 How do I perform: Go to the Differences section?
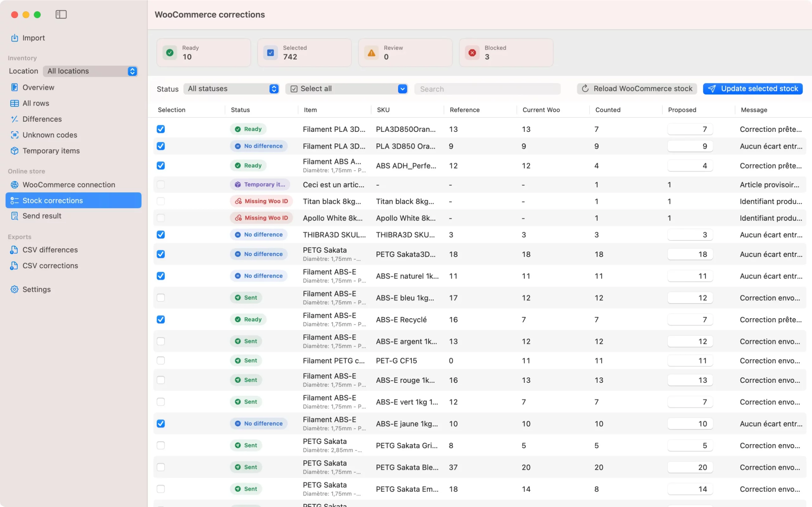coord(42,119)
